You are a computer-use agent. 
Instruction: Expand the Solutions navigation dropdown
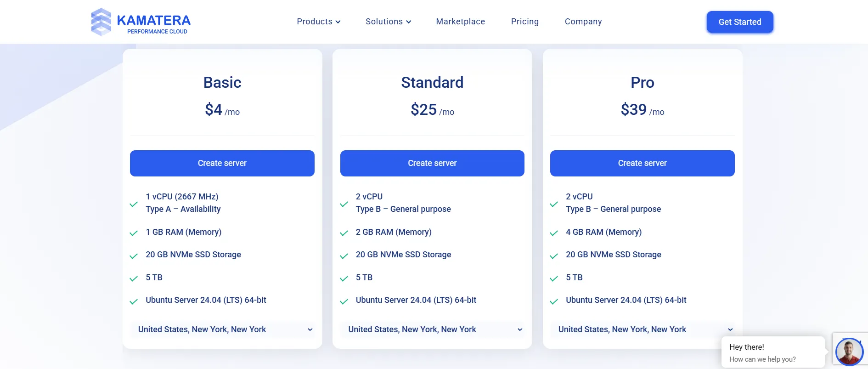388,22
